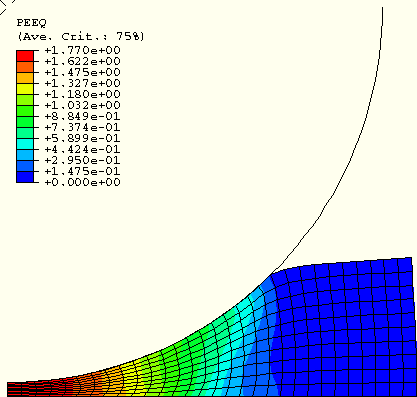Click the +1.032e+00 legend label
This screenshot has width=417, height=397.
pos(82,105)
